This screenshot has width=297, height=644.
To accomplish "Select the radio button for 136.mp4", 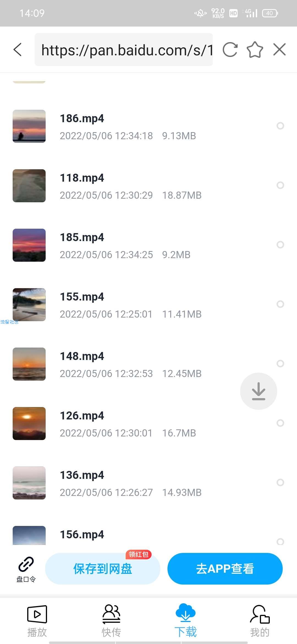I will pos(280,482).
